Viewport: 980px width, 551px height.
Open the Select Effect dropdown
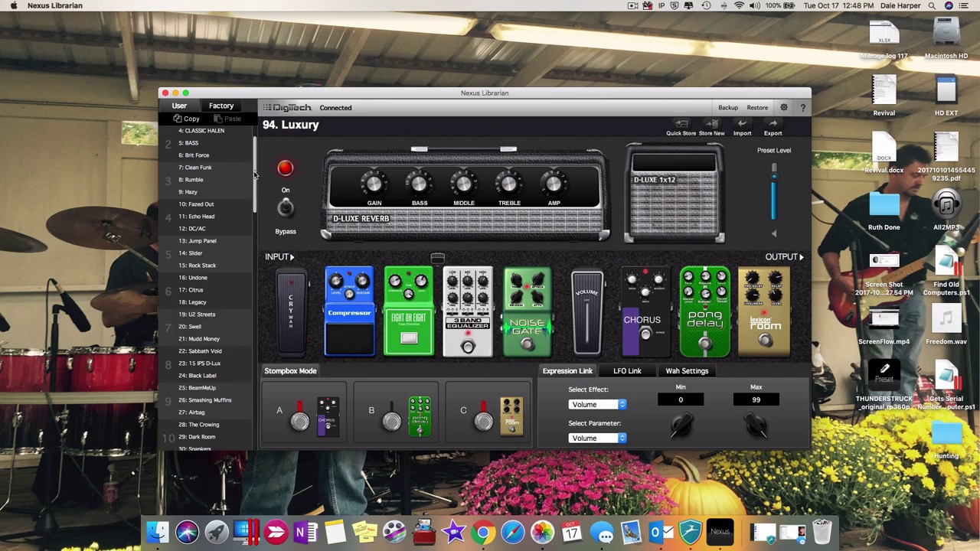597,404
